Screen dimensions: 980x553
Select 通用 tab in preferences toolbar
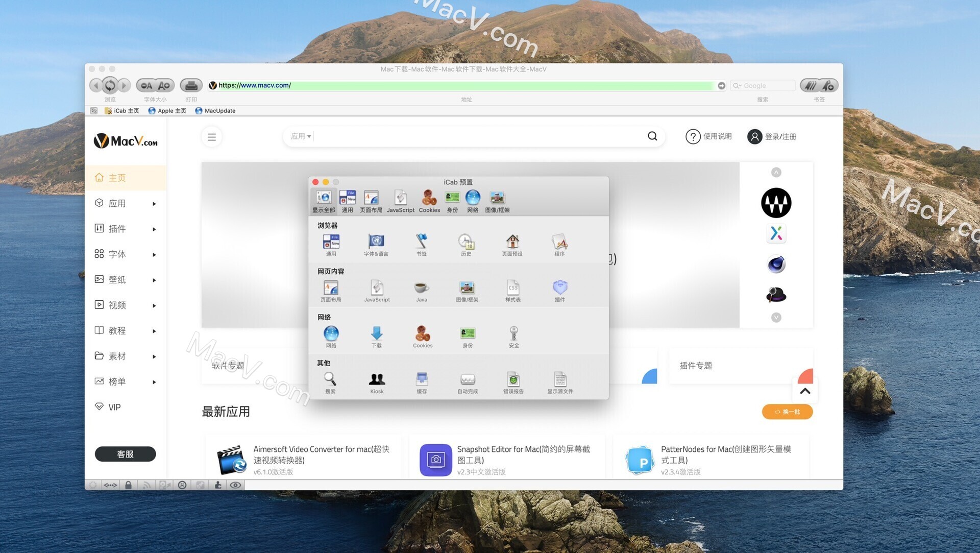coord(348,201)
